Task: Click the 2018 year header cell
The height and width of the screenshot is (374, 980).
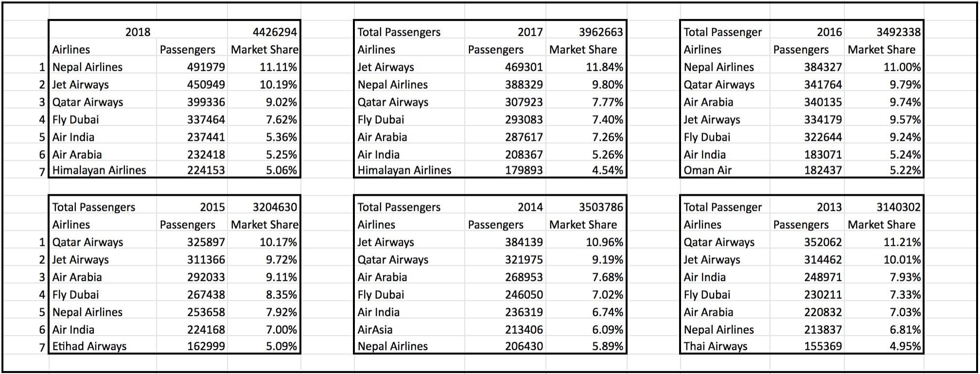Action: (138, 32)
